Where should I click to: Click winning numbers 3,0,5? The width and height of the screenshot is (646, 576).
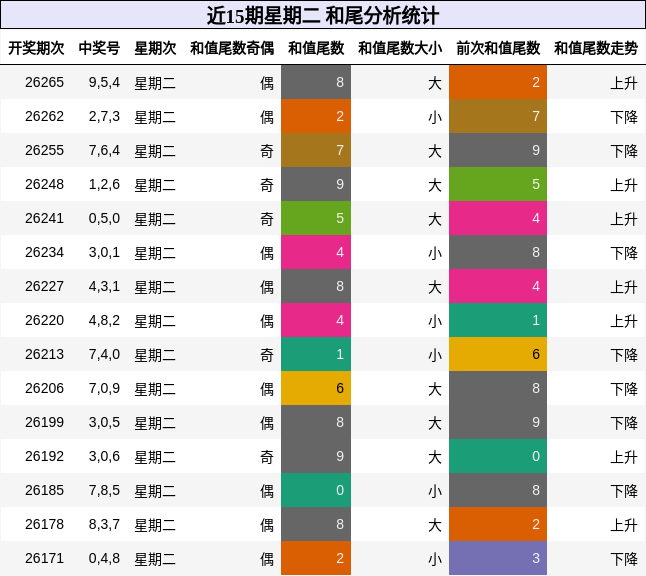[x=104, y=422]
